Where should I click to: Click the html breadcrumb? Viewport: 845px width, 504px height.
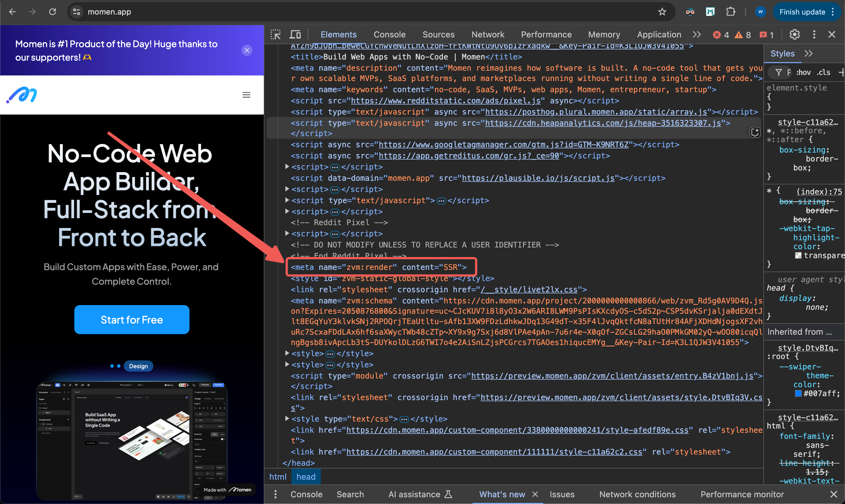(278, 477)
